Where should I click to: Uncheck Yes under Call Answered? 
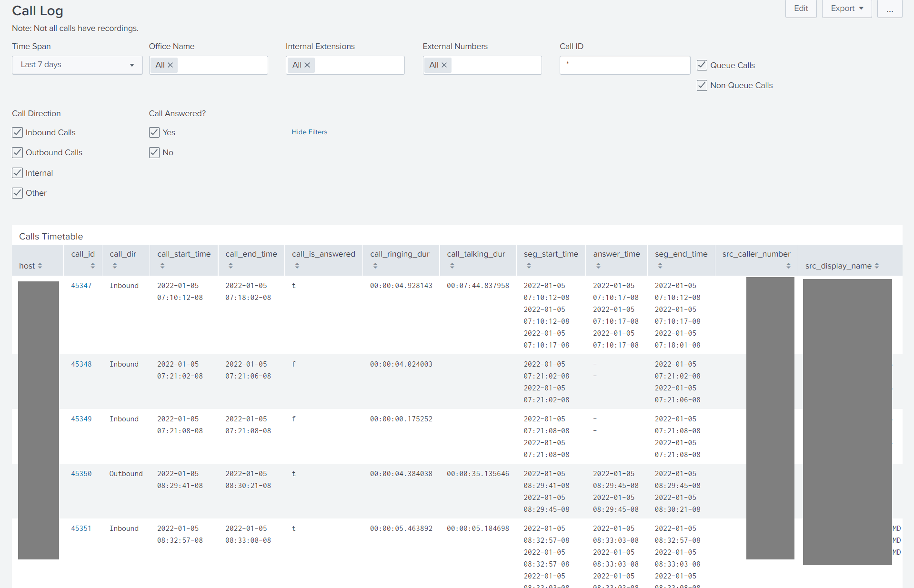(x=154, y=132)
